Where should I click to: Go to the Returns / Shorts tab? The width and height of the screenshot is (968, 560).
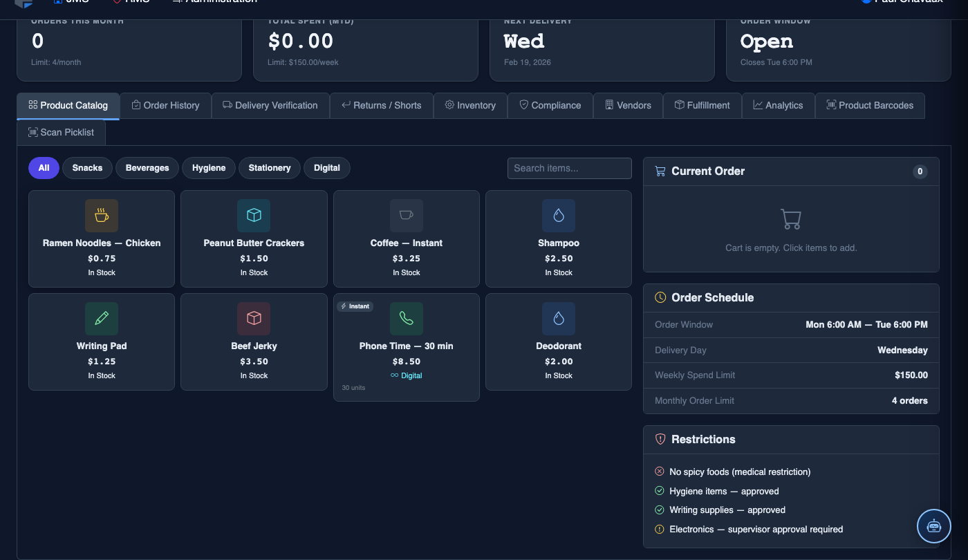click(382, 106)
